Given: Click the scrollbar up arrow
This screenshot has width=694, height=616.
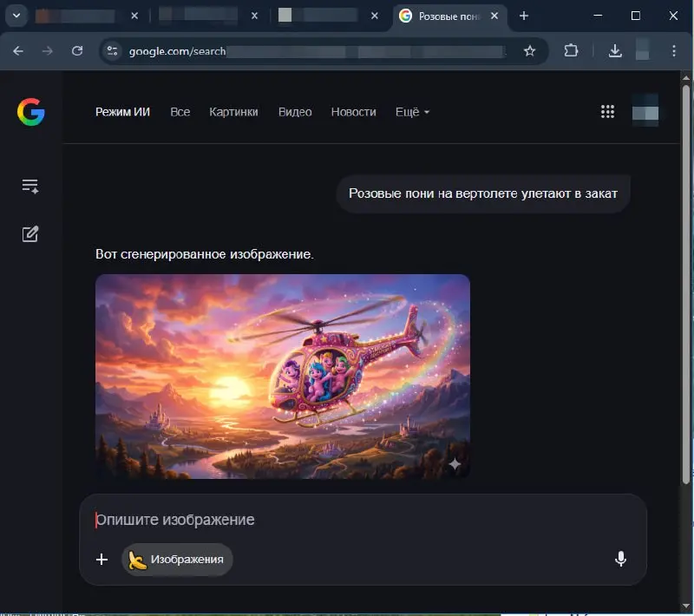Looking at the screenshot, I should pyautogui.click(x=686, y=78).
